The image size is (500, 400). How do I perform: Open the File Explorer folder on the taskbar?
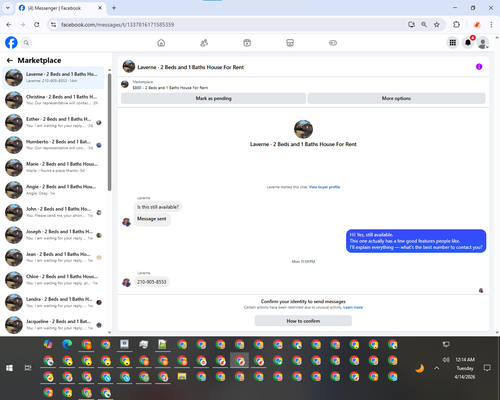[182, 376]
